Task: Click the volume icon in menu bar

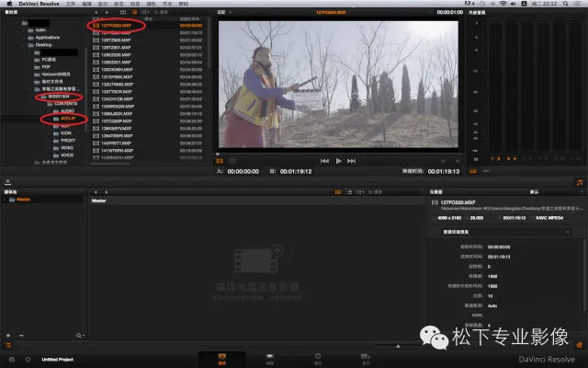Action: point(514,4)
